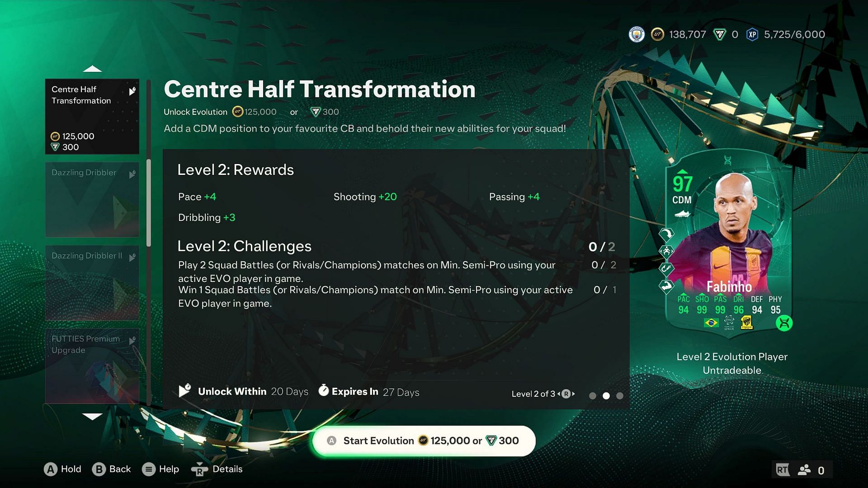The height and width of the screenshot is (488, 868).
Task: Toggle to previous evolution page dot indicator
Action: point(592,394)
